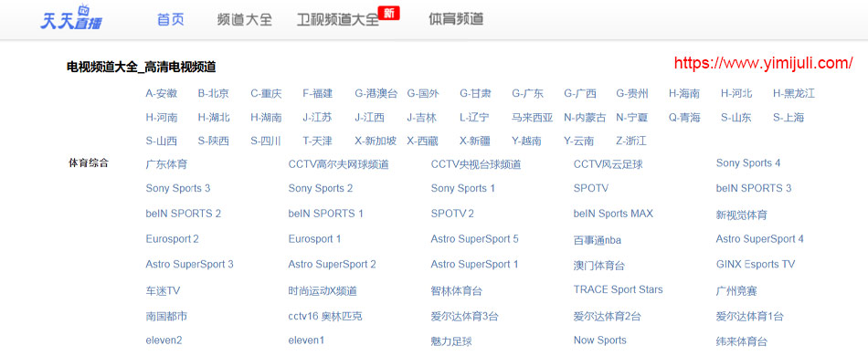The width and height of the screenshot is (868, 356).
Task: Open the SPOTV channel link
Action: coord(590,189)
